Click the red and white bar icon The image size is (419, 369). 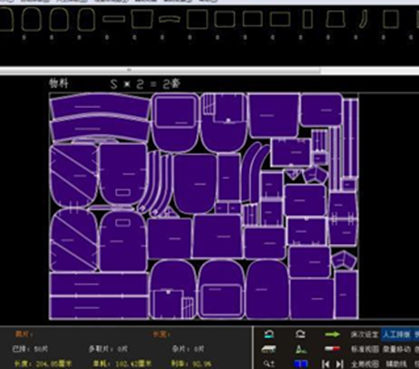point(332,349)
